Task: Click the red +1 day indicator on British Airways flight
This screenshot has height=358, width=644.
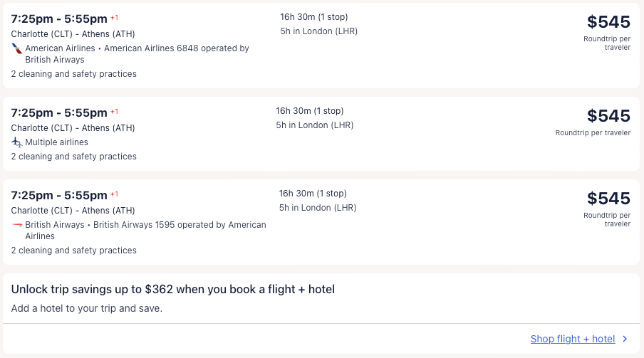Action: (x=114, y=194)
